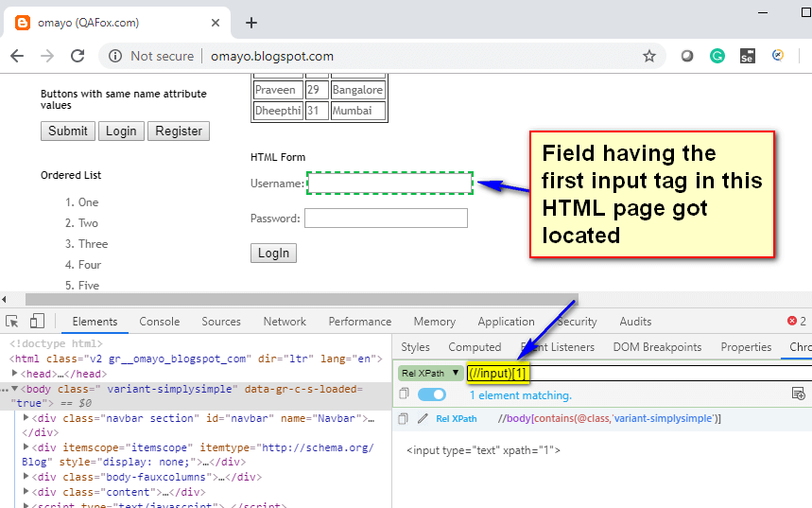Expand the itemscope div node

(x=26, y=447)
